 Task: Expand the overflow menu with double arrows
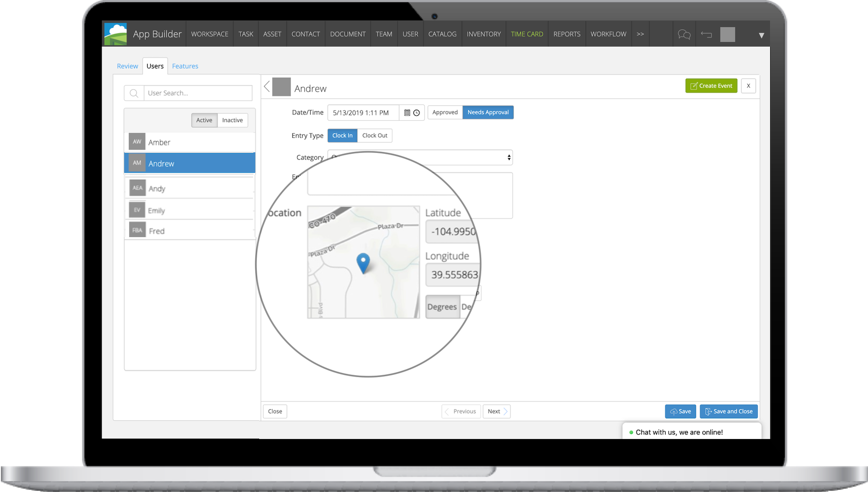click(640, 33)
